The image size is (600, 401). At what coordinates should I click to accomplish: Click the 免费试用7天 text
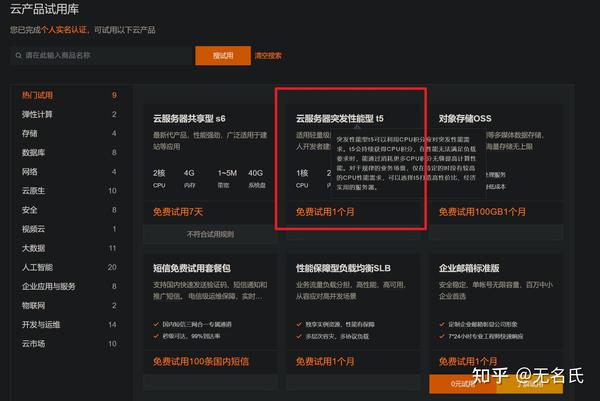click(x=178, y=212)
